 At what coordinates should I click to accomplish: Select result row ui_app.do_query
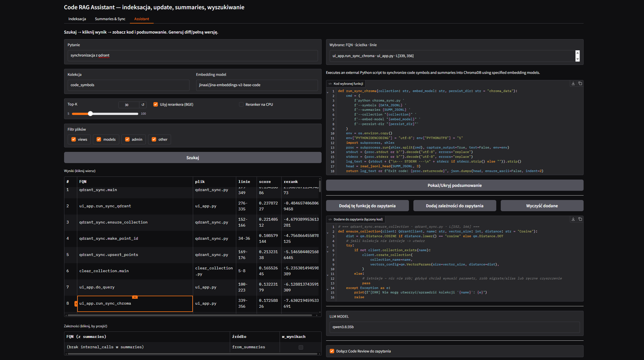coord(191,287)
